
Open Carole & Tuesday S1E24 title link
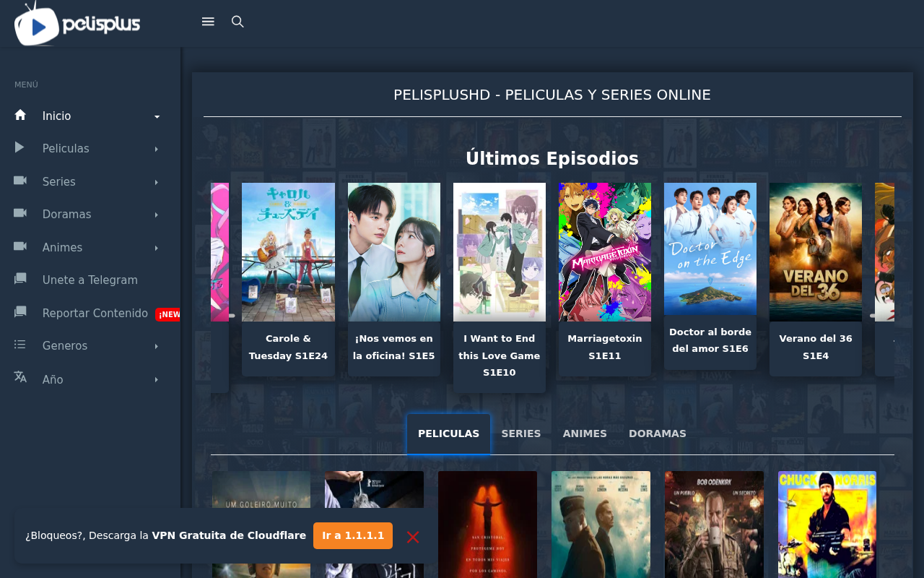pos(288,347)
